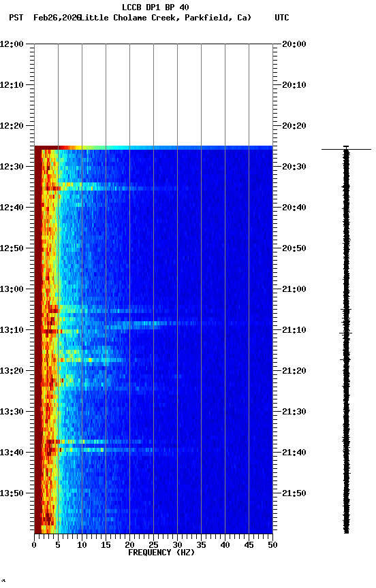The image size is (376, 588).
Task: Click the date text 'Feb26,2026'
Action: click(x=57, y=18)
